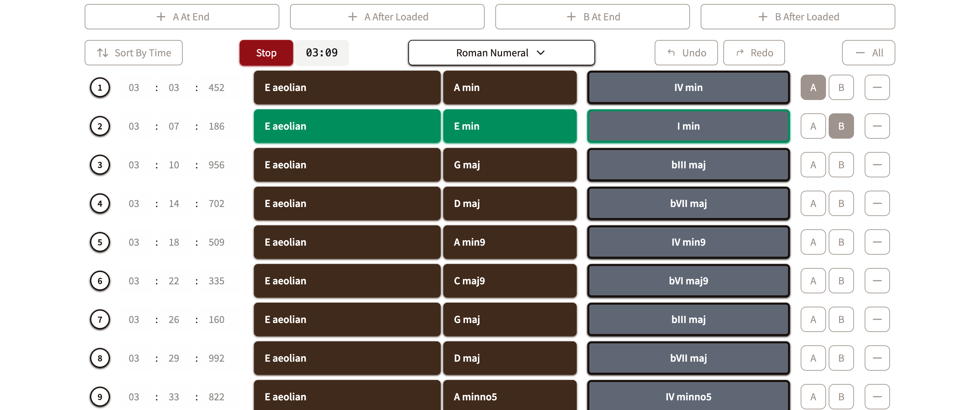Click the plus icon on A At End
This screenshot has width=980, height=410.
(161, 17)
